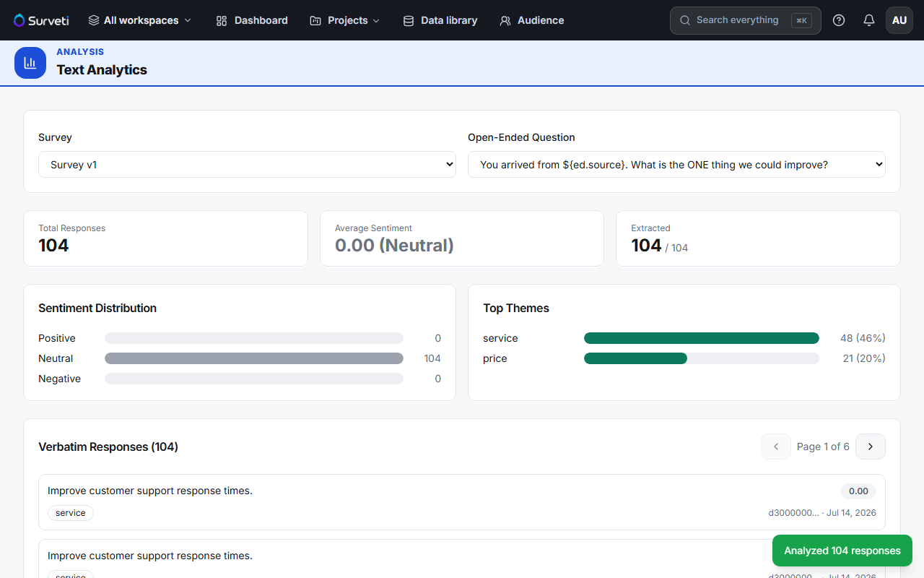
Task: Click the ⌘K shortcut badge
Action: [x=801, y=20]
